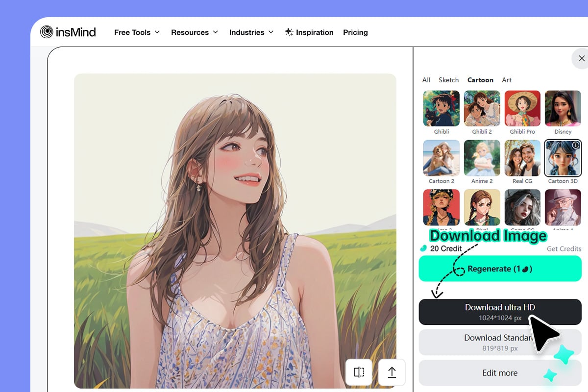Expand the Resources dropdown
The width and height of the screenshot is (588, 392).
pos(195,32)
